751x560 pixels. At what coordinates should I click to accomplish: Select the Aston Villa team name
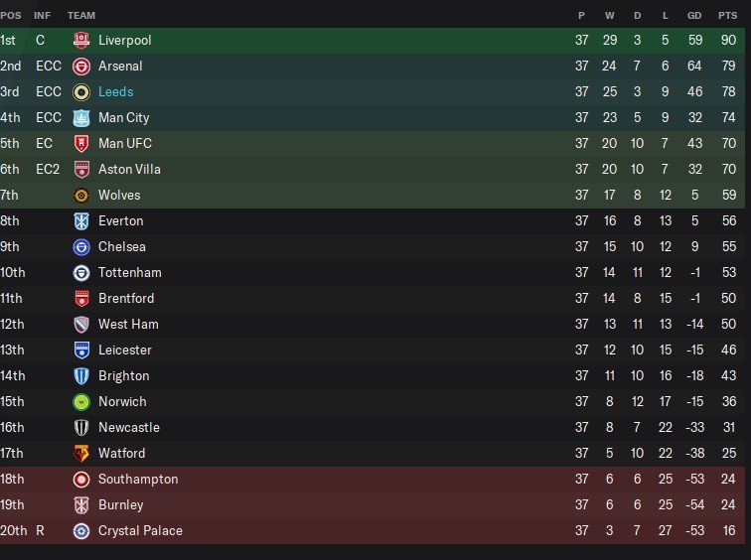pos(129,170)
